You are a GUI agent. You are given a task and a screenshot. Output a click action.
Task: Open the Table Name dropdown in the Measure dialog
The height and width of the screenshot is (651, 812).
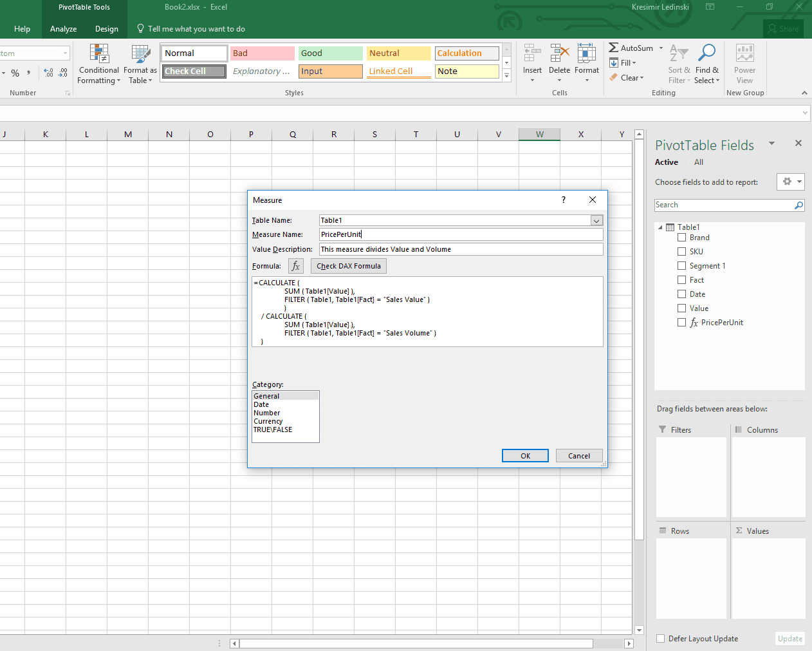coord(596,220)
